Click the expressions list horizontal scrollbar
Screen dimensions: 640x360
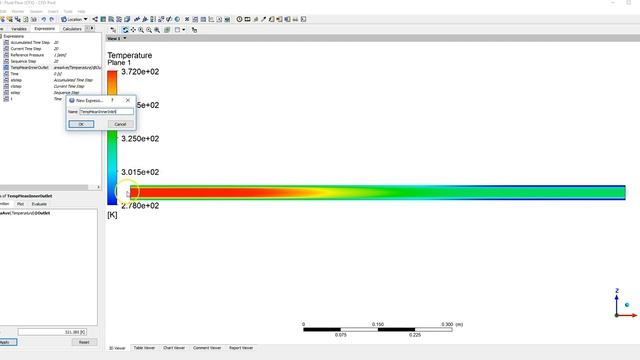(44, 187)
